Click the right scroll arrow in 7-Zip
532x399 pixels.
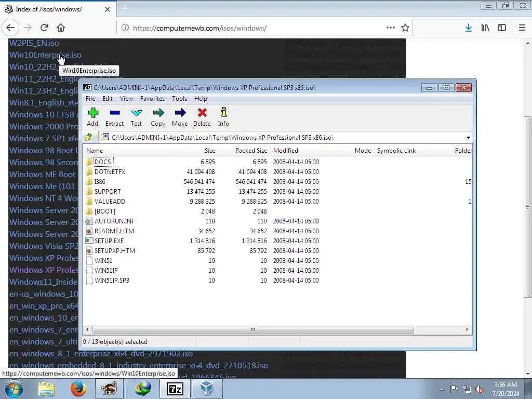[x=467, y=329]
